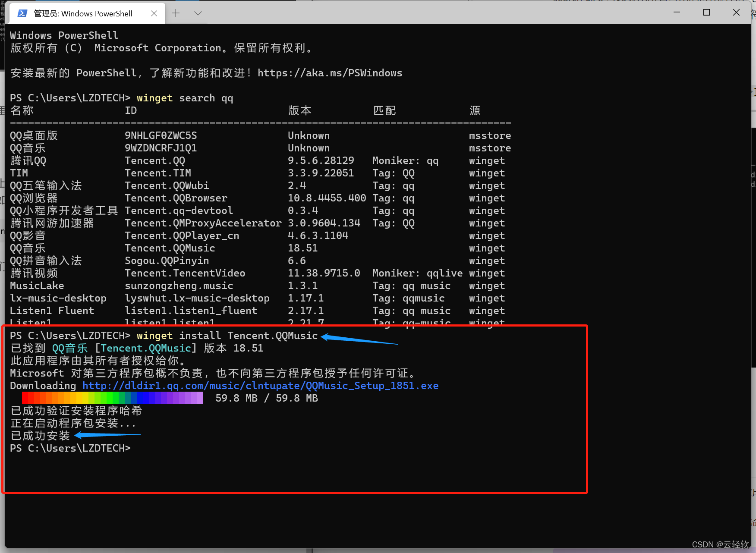Click the 匹配 column header
Viewport: 756px width, 553px height.
tap(384, 111)
